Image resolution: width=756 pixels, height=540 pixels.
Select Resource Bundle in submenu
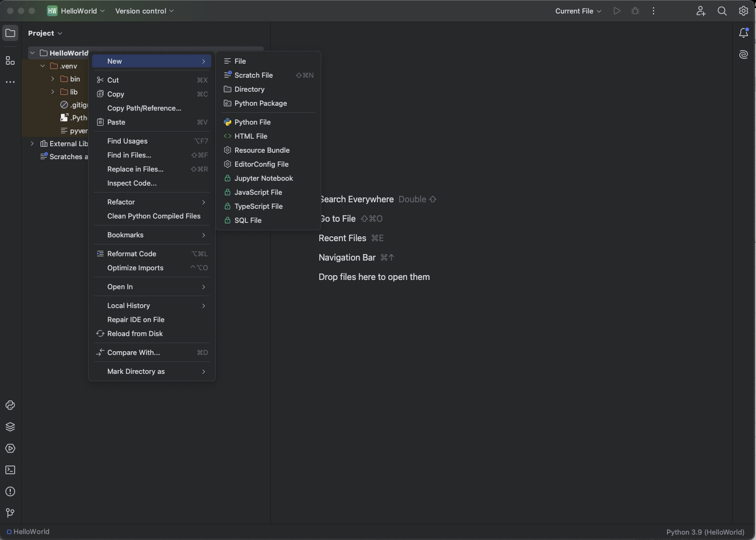click(268, 150)
